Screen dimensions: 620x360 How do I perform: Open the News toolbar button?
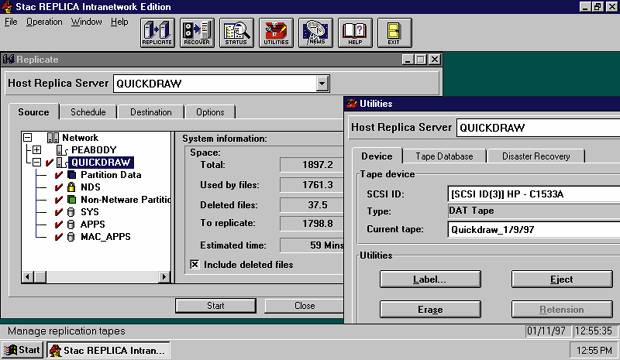point(315,33)
